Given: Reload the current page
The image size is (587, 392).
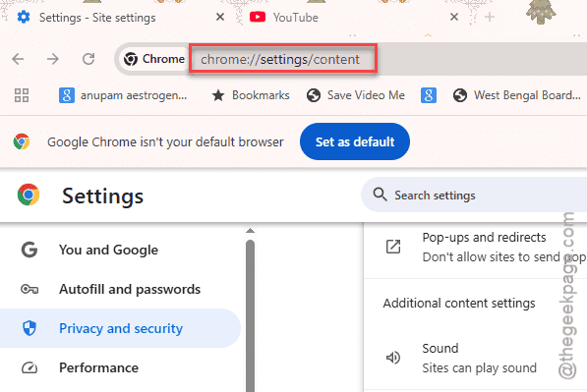Looking at the screenshot, I should [x=88, y=59].
